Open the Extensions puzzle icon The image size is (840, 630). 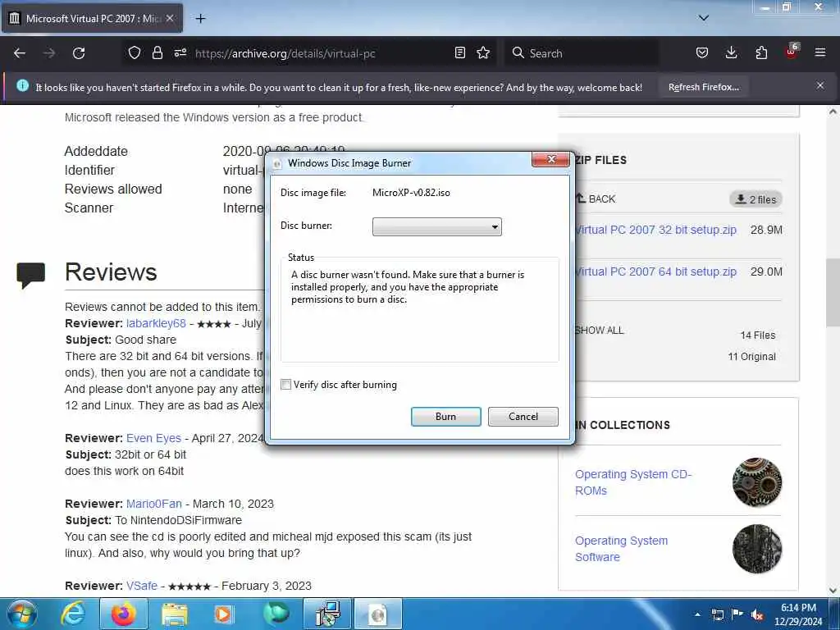tap(761, 52)
